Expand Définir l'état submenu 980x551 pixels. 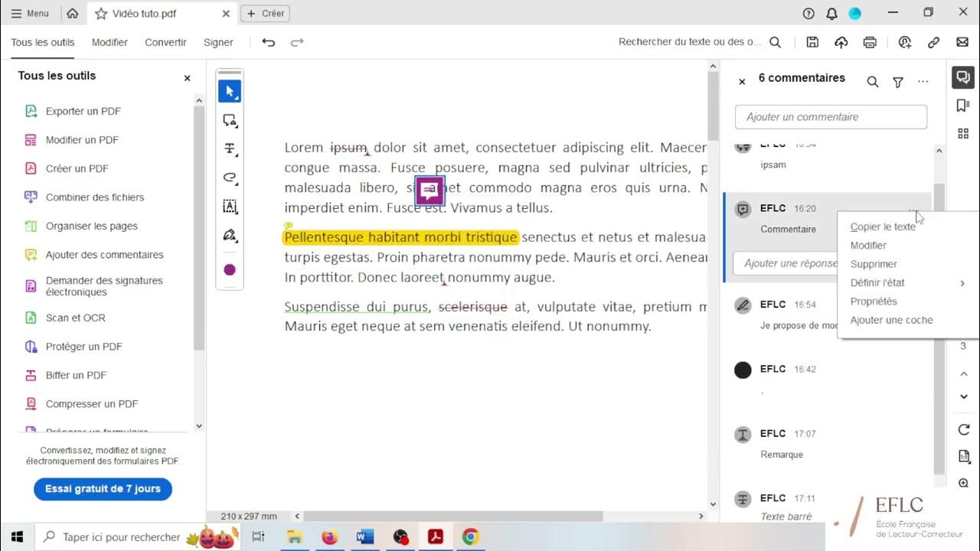coord(907,282)
